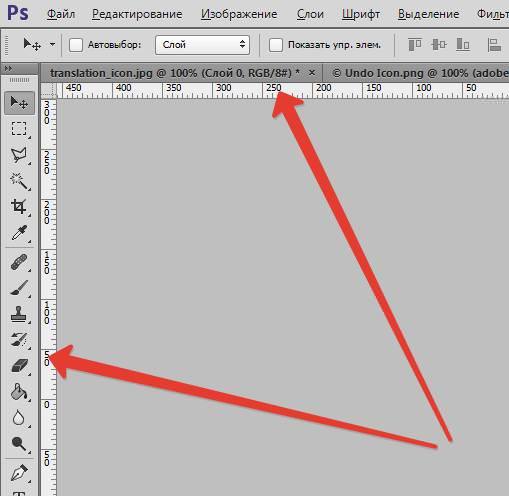This screenshot has height=496, width=509.
Task: Choose the Polygonal Lasso tool
Action: tap(19, 155)
